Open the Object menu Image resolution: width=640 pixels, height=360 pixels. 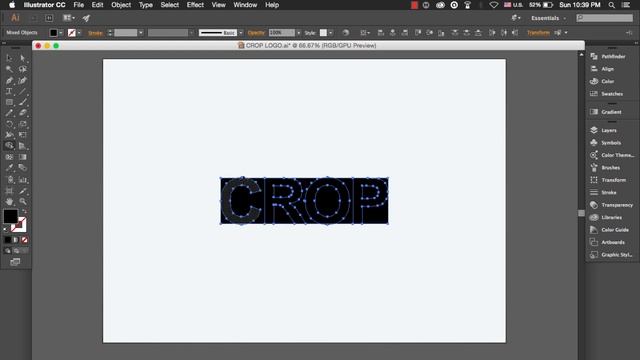click(x=121, y=5)
